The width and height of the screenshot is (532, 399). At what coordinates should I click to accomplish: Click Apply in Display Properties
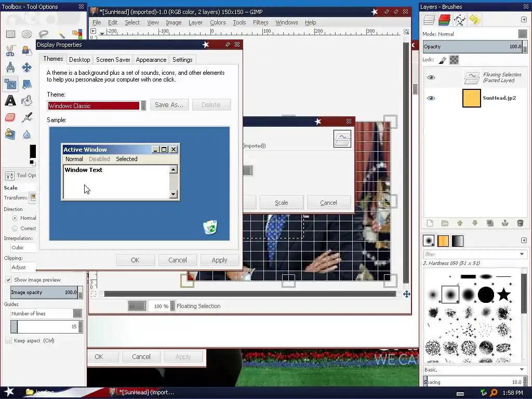[x=220, y=260]
